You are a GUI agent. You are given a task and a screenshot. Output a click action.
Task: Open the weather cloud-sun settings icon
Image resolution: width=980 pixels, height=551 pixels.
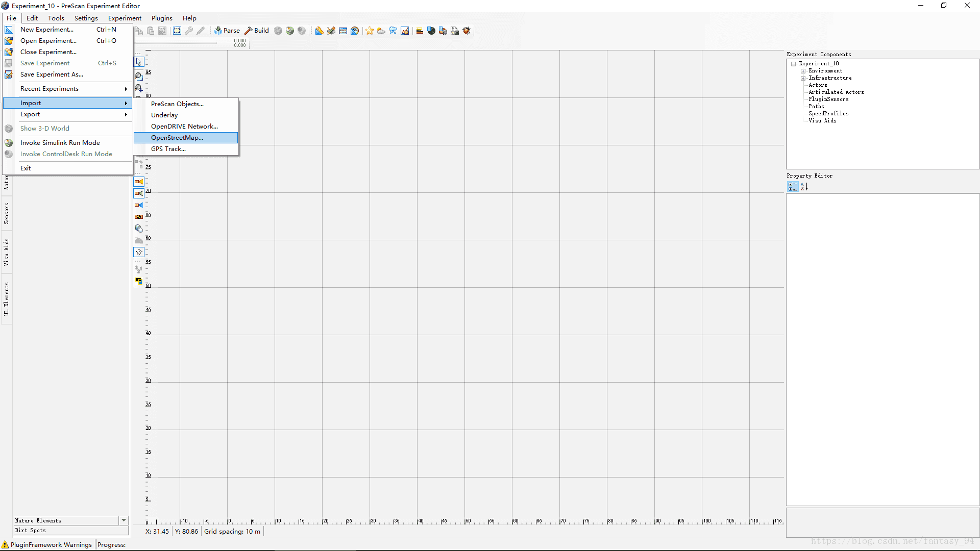[x=381, y=31]
